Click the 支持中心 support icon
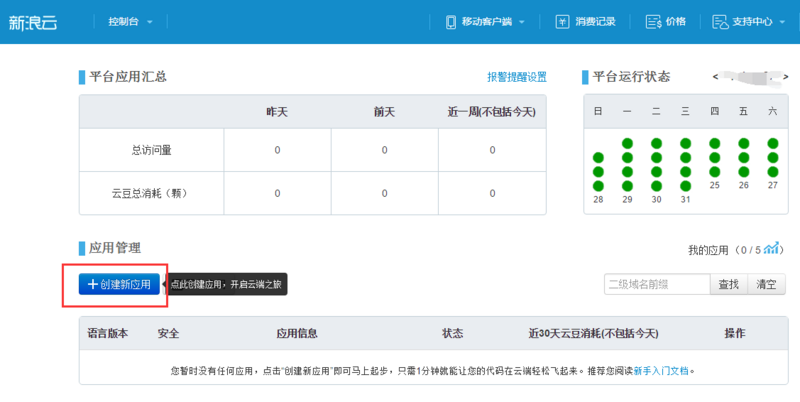This screenshot has height=402, width=800. (719, 21)
